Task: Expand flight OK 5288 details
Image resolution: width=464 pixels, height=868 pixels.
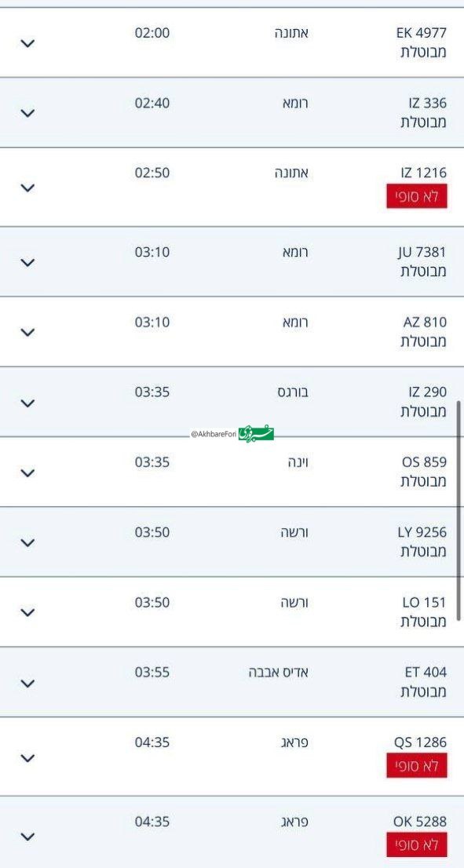Action: coord(27,837)
